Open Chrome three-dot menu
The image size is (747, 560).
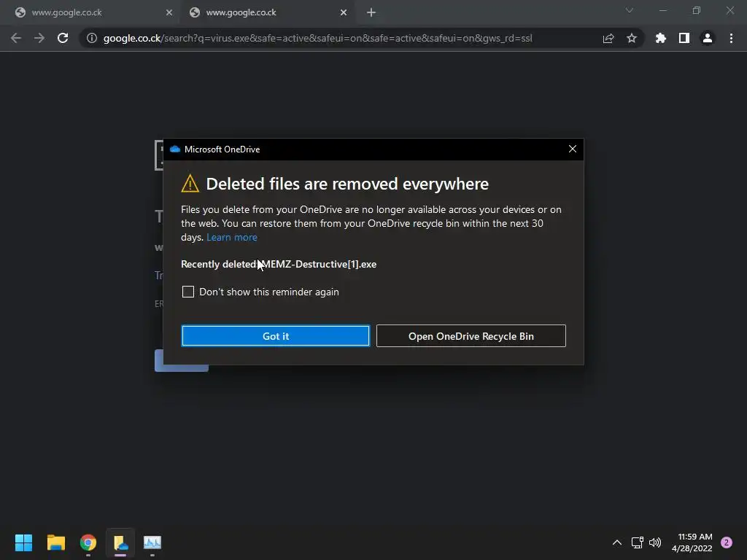pyautogui.click(x=731, y=38)
